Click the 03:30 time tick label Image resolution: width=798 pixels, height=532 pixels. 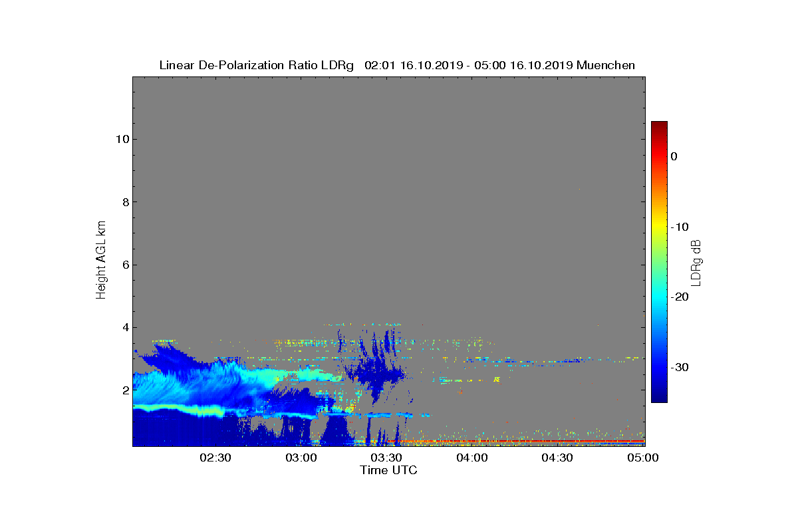click(x=386, y=458)
